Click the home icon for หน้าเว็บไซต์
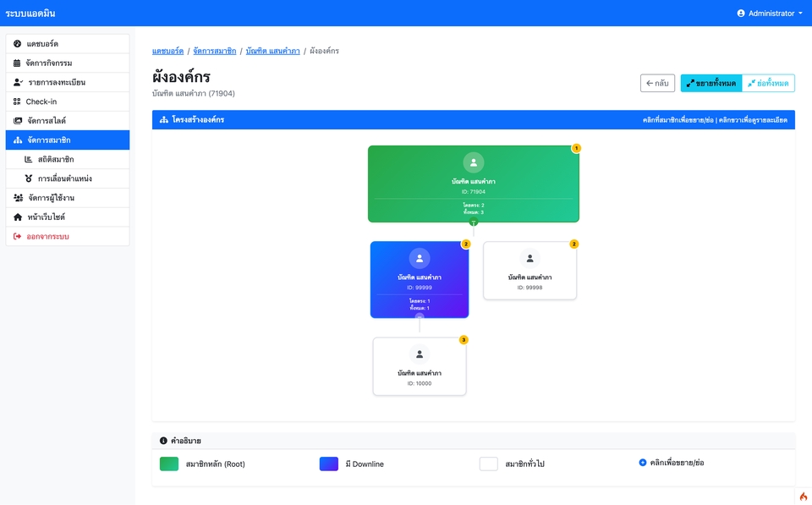812x505 pixels. 18,217
